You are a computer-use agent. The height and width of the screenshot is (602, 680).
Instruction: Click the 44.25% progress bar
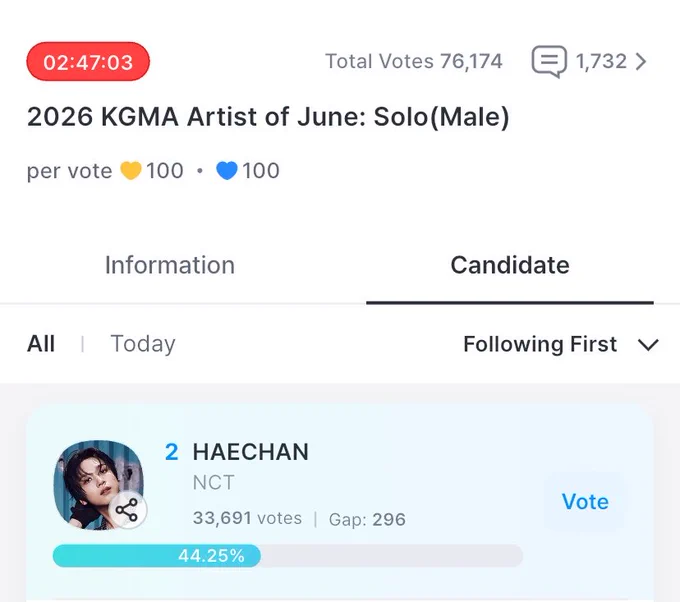click(x=288, y=556)
